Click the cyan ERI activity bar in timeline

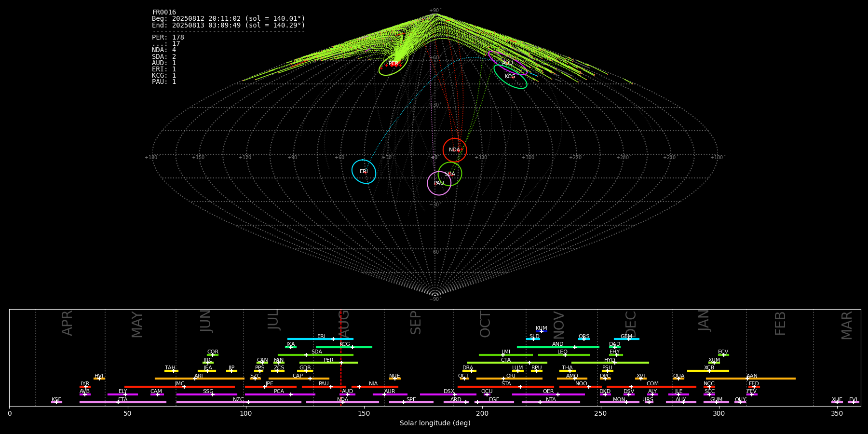pyautogui.click(x=320, y=339)
